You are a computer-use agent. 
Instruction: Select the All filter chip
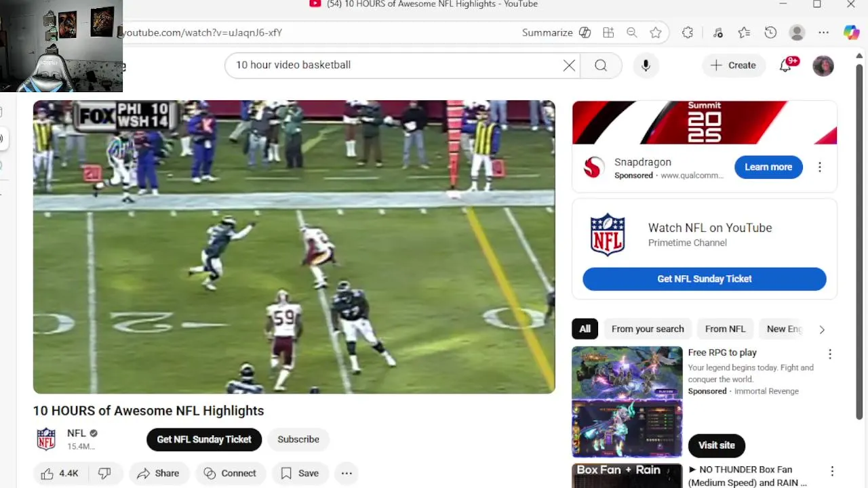click(585, 329)
